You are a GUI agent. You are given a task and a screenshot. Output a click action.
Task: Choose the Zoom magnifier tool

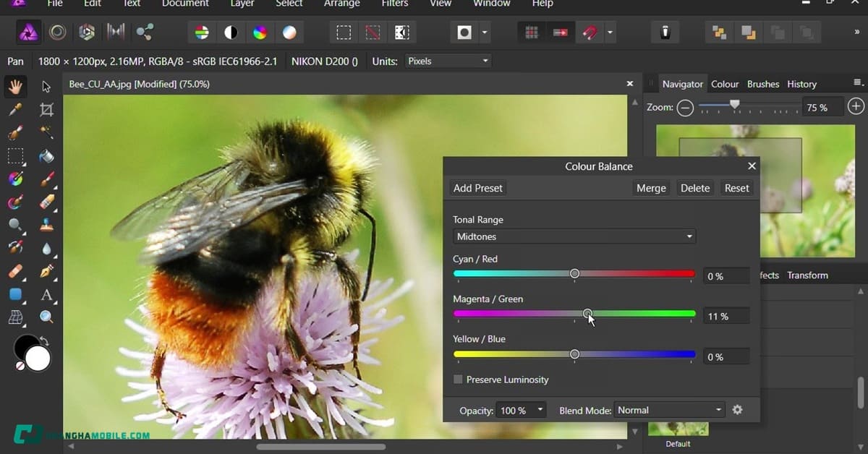coord(47,317)
